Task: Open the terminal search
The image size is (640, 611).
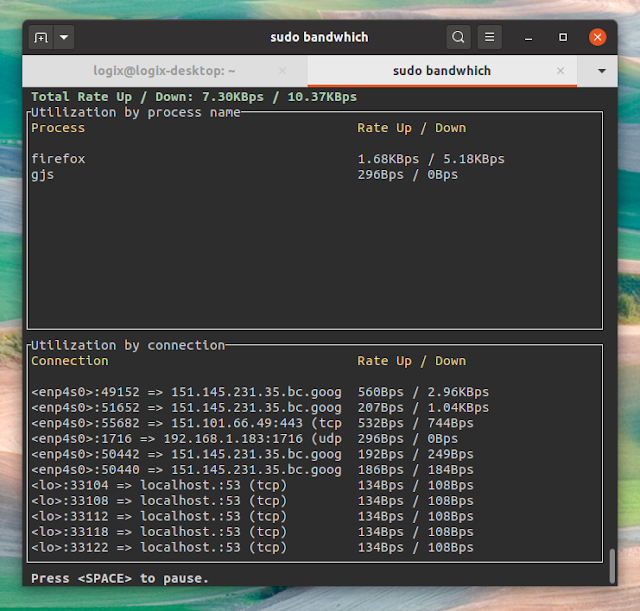Action: tap(458, 38)
